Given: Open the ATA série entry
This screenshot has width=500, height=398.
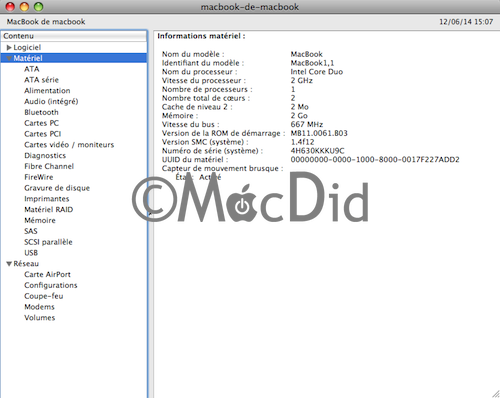Looking at the screenshot, I should tap(41, 80).
